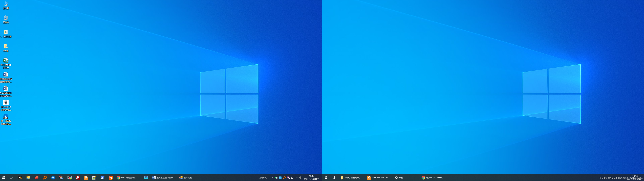Launch the red swirl app on taskbar

coord(36,177)
